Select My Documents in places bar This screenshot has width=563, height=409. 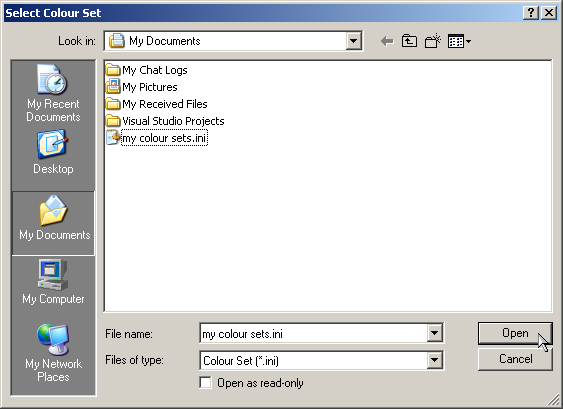tap(53, 223)
